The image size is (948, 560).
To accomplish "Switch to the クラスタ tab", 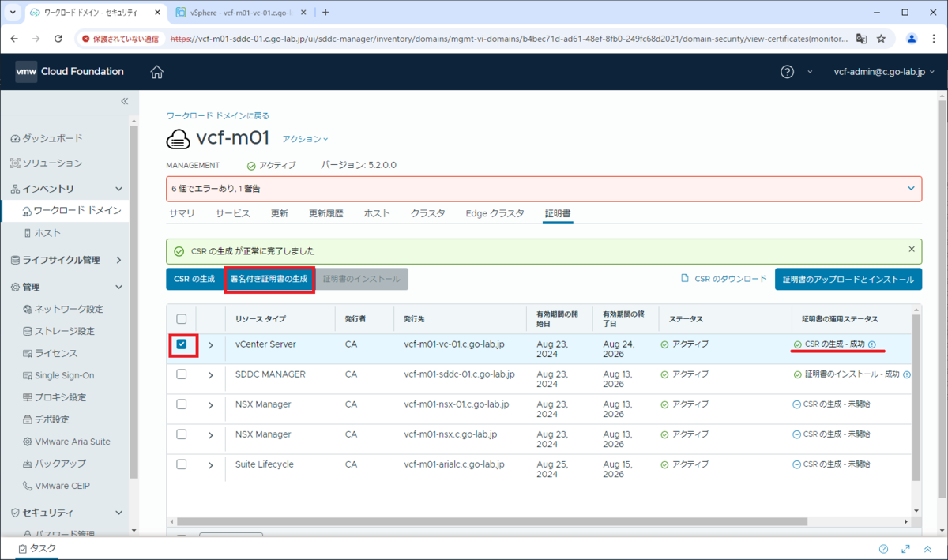I will tap(428, 213).
